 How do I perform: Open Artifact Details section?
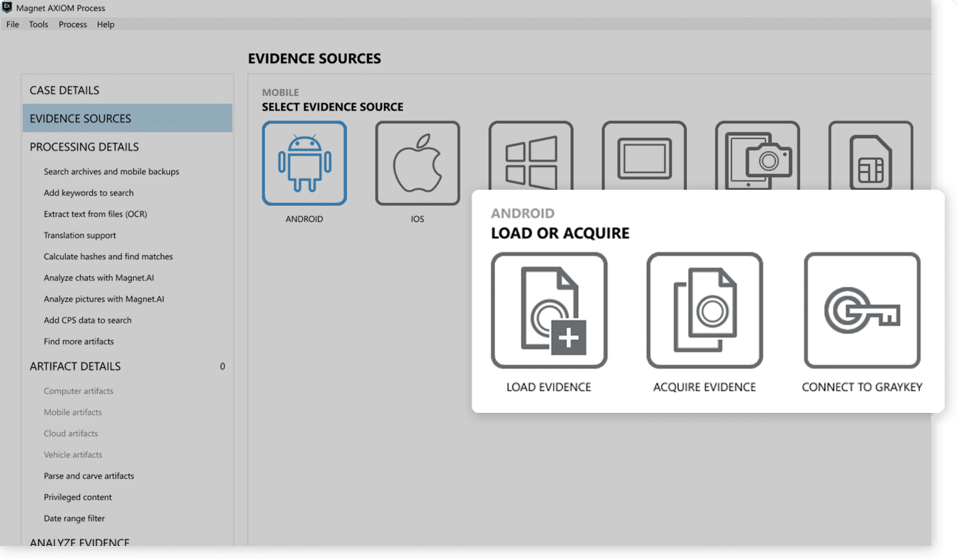[x=75, y=366]
